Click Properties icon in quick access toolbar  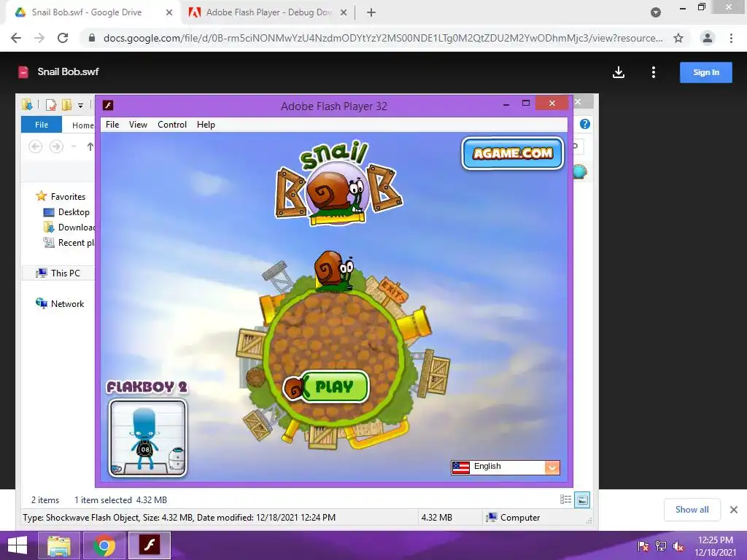[51, 105]
